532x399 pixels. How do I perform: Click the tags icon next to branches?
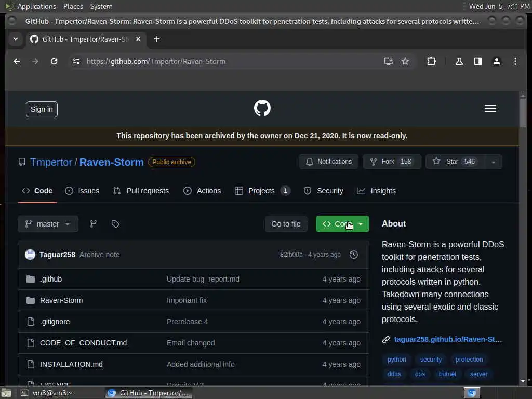pyautogui.click(x=115, y=224)
